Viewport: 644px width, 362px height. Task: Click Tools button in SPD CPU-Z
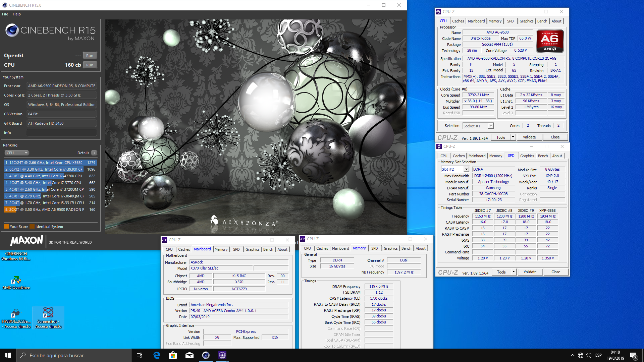501,272
